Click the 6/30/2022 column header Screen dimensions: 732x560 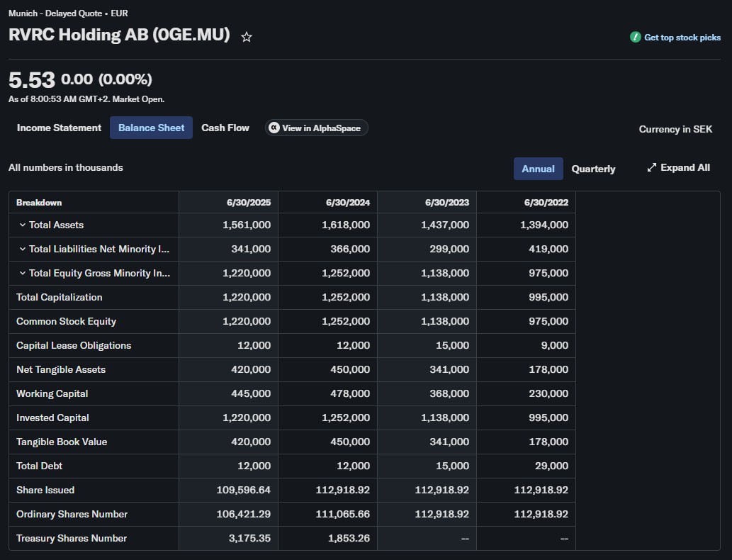(x=546, y=202)
